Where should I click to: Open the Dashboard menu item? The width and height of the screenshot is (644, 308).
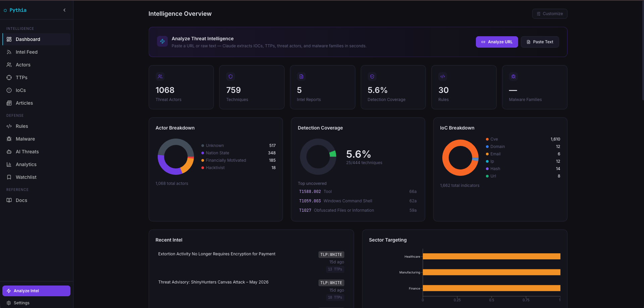pyautogui.click(x=36, y=39)
